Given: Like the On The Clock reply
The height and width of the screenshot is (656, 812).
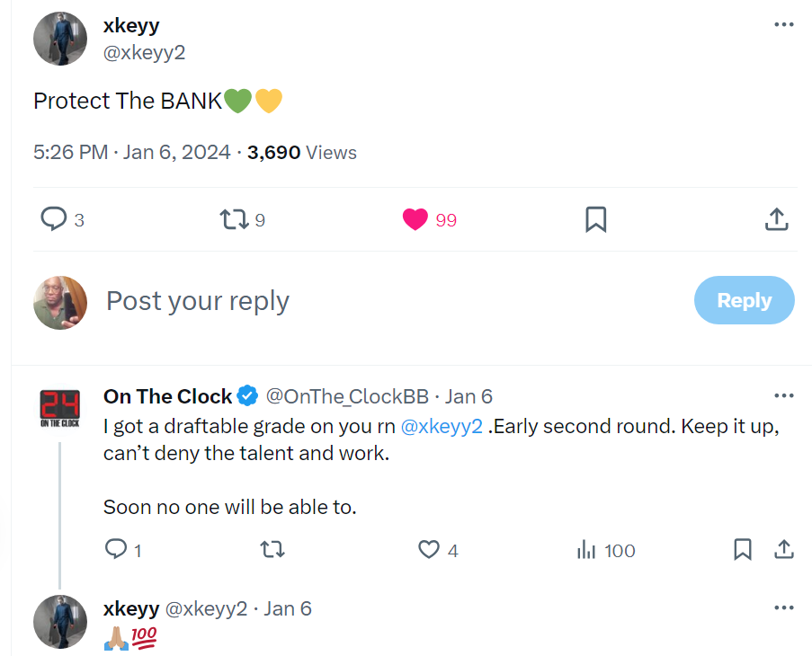Looking at the screenshot, I should tap(430, 549).
